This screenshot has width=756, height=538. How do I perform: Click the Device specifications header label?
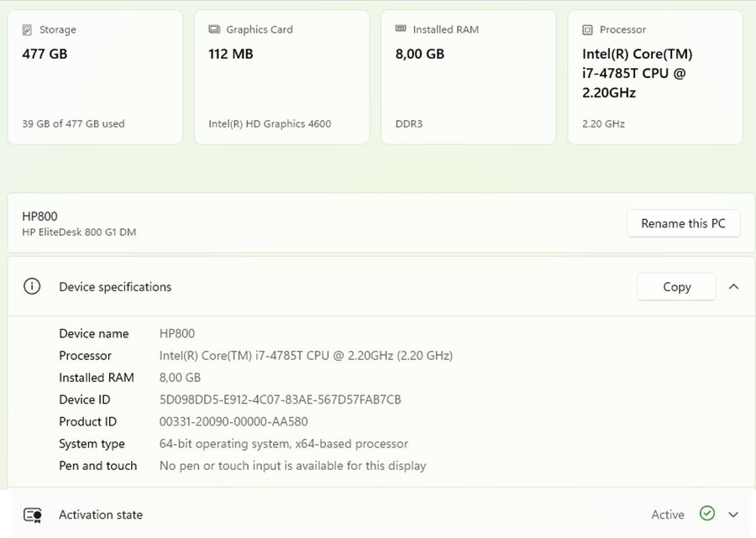(115, 287)
